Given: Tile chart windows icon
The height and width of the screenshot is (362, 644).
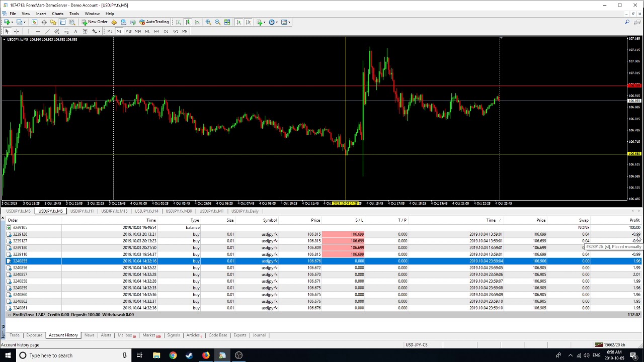Looking at the screenshot, I should click(x=227, y=22).
